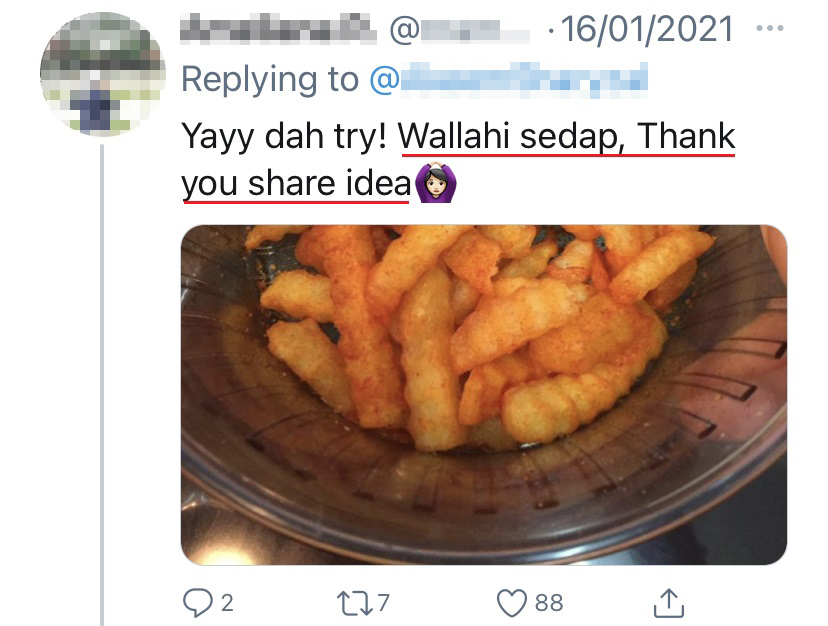
Task: Click the reply speech bubble icon
Action: click(197, 603)
